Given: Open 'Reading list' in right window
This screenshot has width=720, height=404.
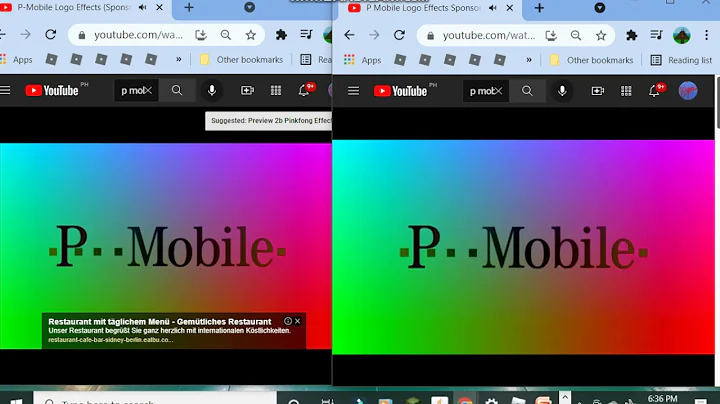Looking at the screenshot, I should click(681, 60).
